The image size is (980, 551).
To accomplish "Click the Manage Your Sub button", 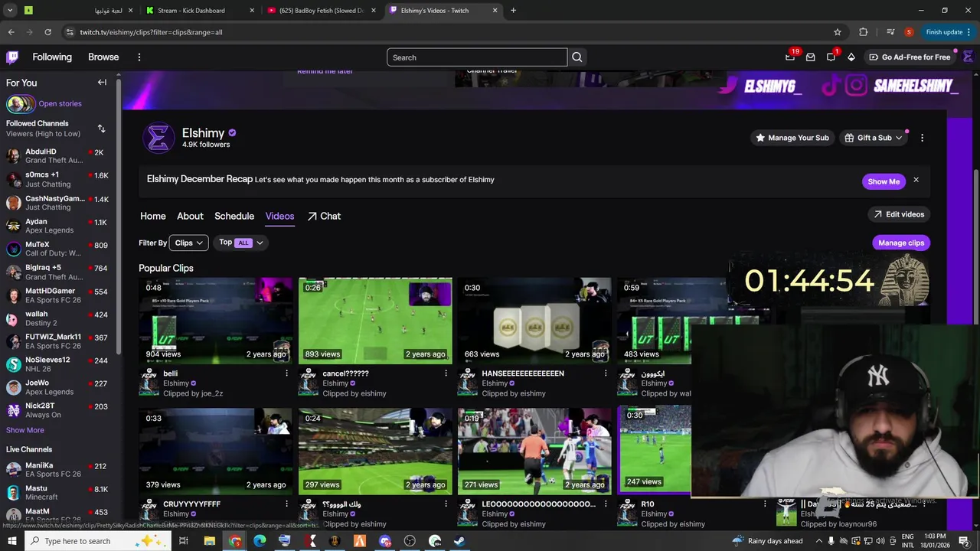I will pos(792,138).
